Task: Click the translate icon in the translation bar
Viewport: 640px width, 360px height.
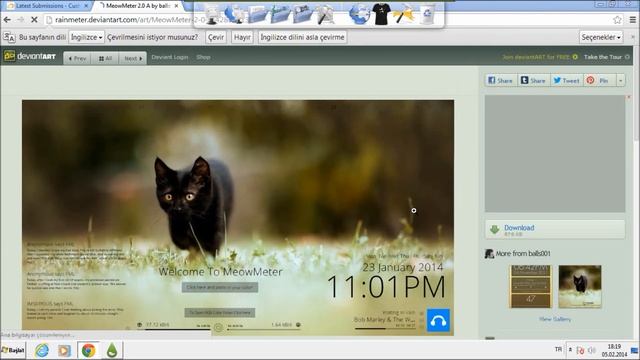Action: [x=9, y=37]
